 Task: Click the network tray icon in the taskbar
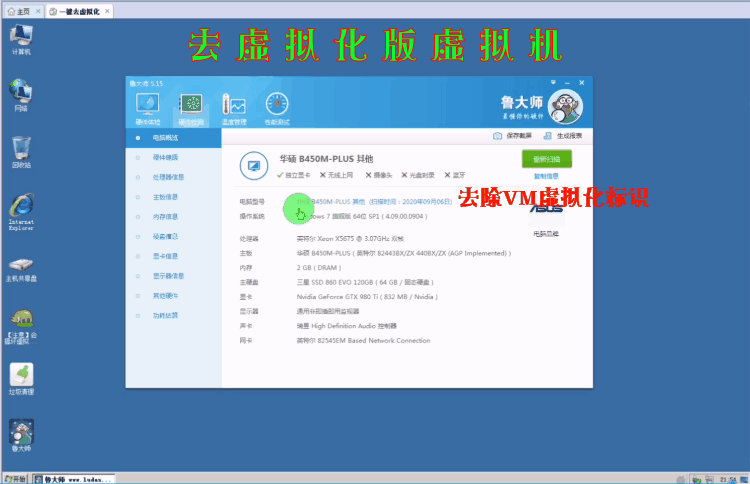point(709,479)
